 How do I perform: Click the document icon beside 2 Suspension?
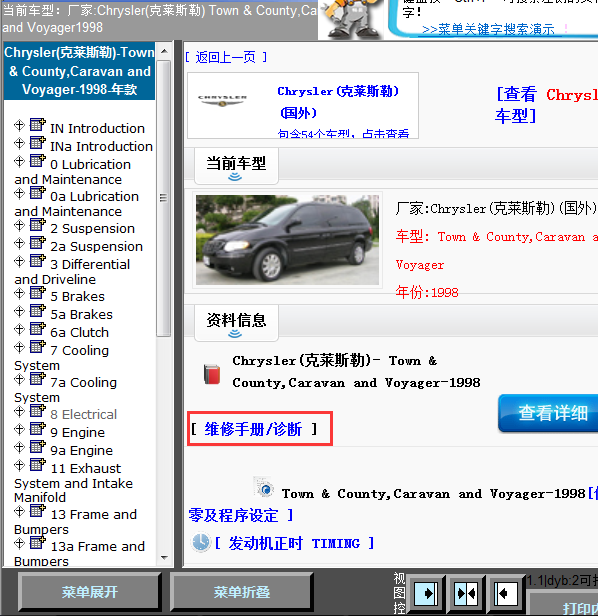click(38, 225)
